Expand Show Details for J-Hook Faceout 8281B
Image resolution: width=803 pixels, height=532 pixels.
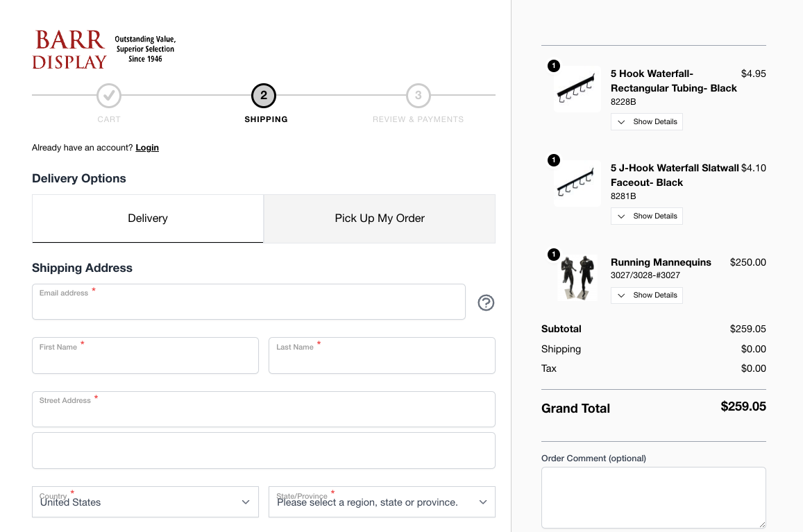coord(647,216)
